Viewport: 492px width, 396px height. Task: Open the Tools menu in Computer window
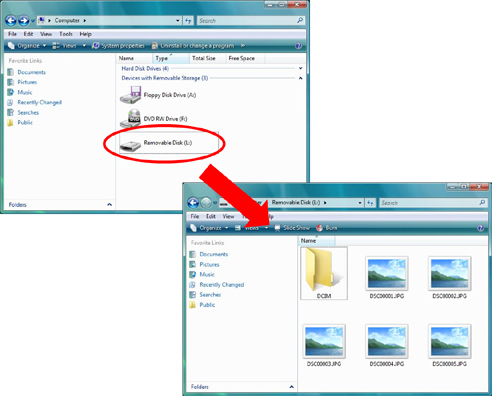tap(66, 34)
